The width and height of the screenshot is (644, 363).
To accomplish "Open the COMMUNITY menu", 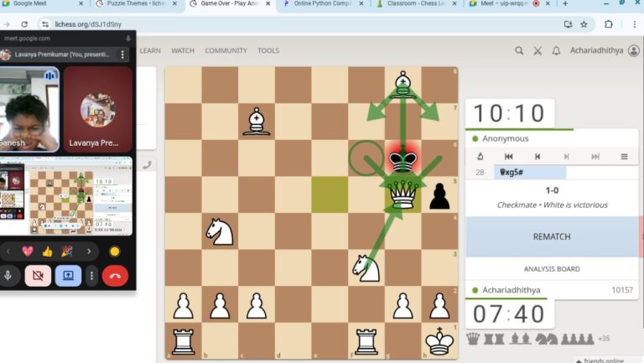I will click(226, 51).
